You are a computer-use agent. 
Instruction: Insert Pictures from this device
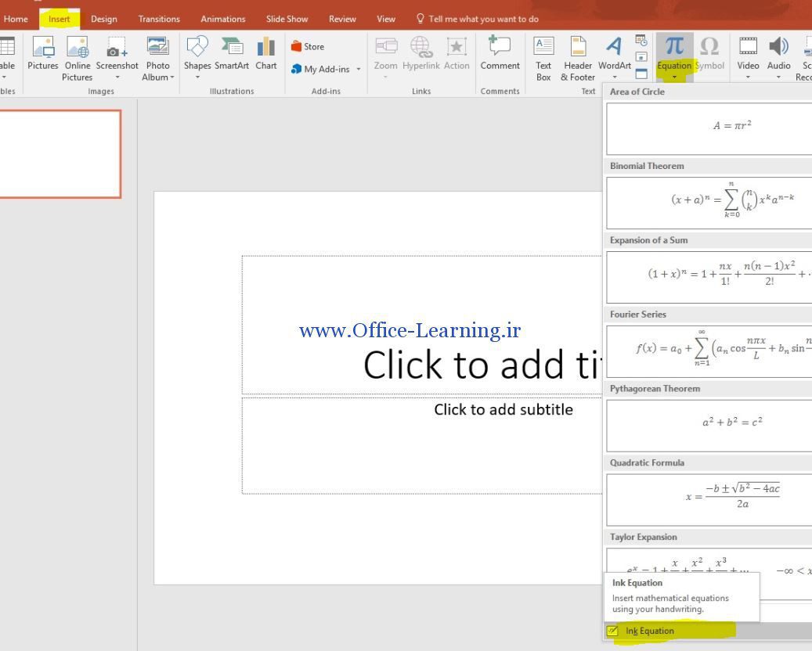point(42,55)
